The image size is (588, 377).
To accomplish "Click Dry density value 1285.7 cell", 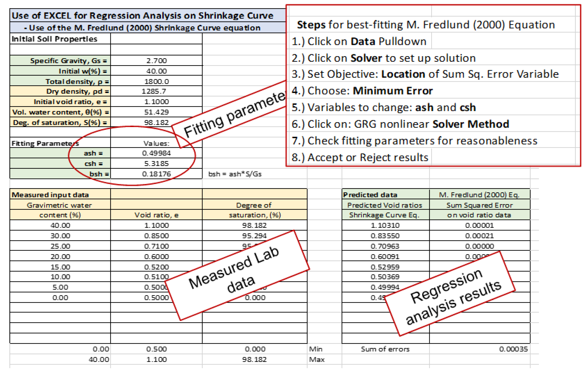I will pyautogui.click(x=154, y=91).
